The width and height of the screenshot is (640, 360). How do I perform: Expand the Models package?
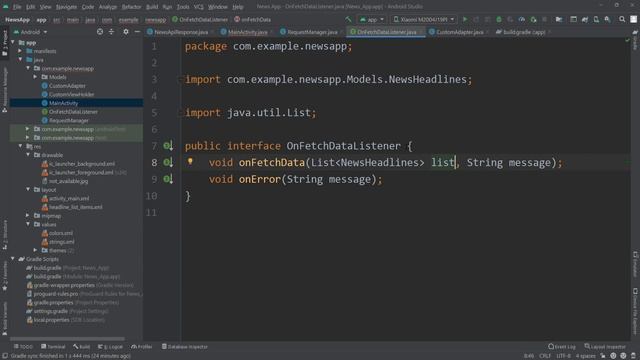coord(35,77)
